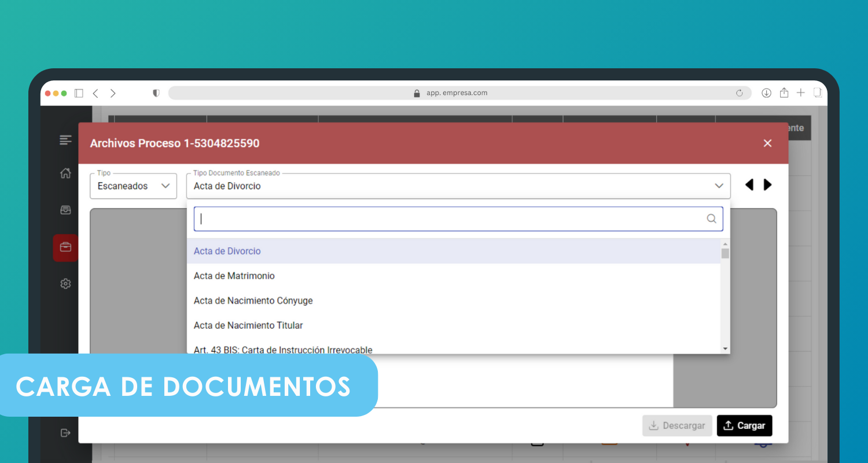The height and width of the screenshot is (463, 868).
Task: Open settings gear in sidebar
Action: pos(65,284)
